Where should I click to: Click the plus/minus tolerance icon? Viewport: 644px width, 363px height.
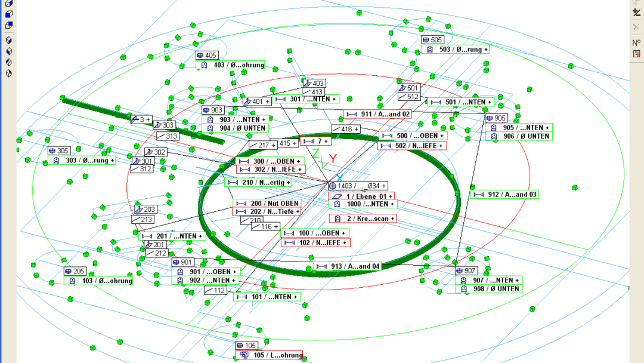636,13
